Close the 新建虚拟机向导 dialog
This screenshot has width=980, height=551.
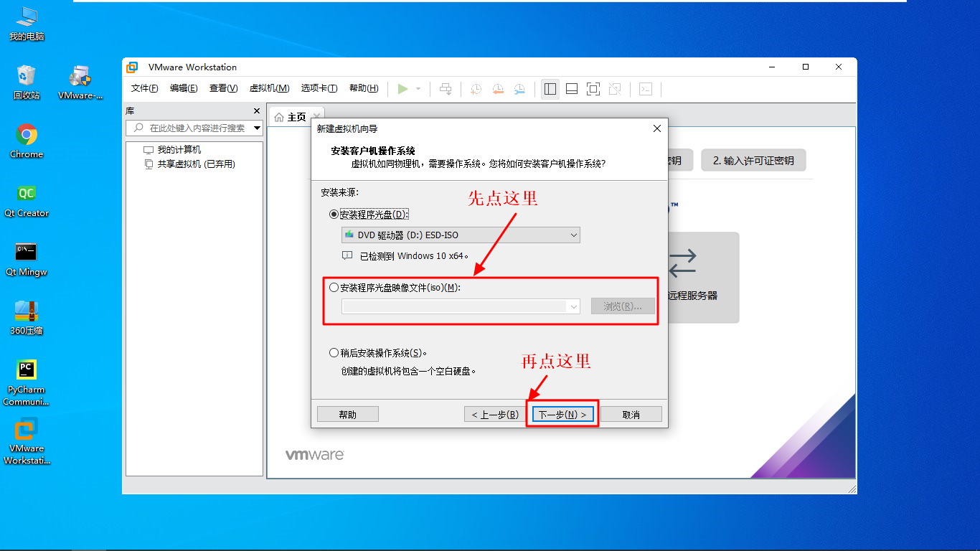(656, 128)
